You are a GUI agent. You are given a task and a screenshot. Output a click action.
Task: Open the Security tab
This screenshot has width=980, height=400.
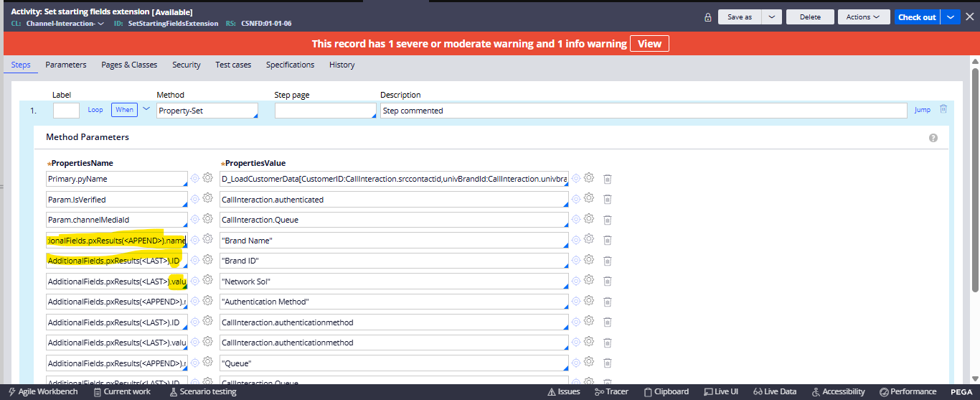[187, 65]
